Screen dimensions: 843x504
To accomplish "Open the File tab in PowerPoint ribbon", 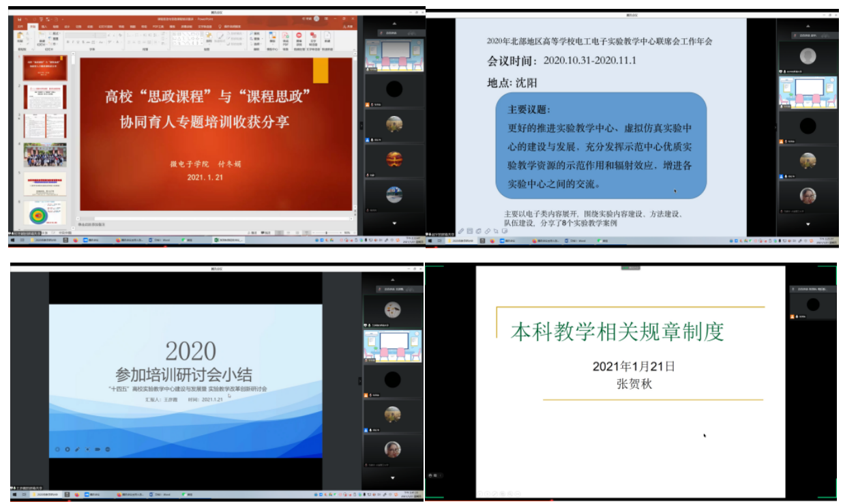I will coord(20,27).
